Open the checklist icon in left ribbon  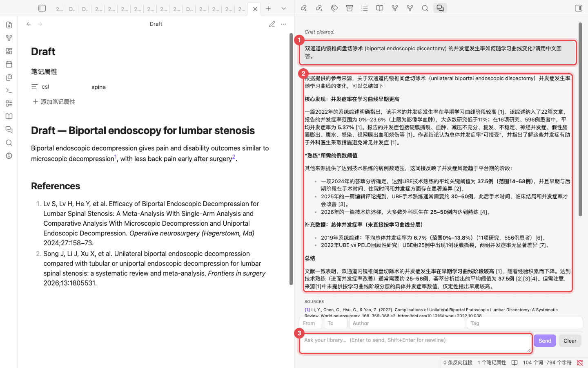coord(9,103)
